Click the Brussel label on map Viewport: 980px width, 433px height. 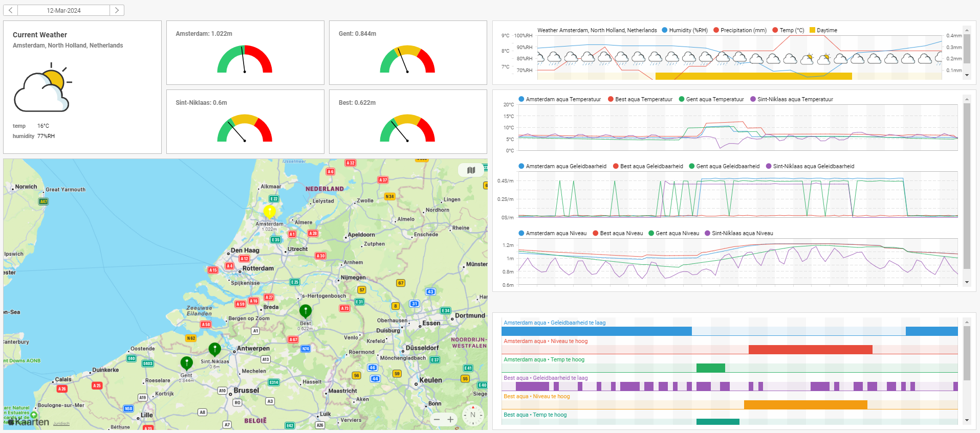[x=246, y=391]
